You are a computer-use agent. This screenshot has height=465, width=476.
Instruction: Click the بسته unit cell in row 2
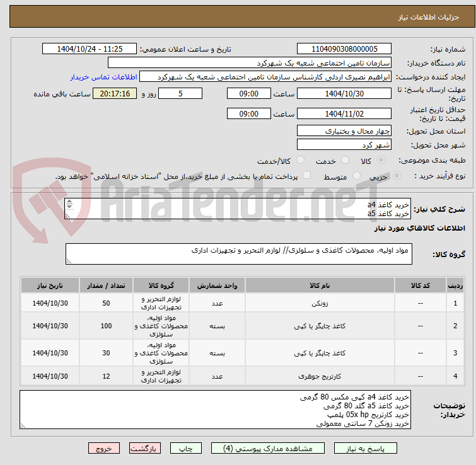[x=217, y=326]
